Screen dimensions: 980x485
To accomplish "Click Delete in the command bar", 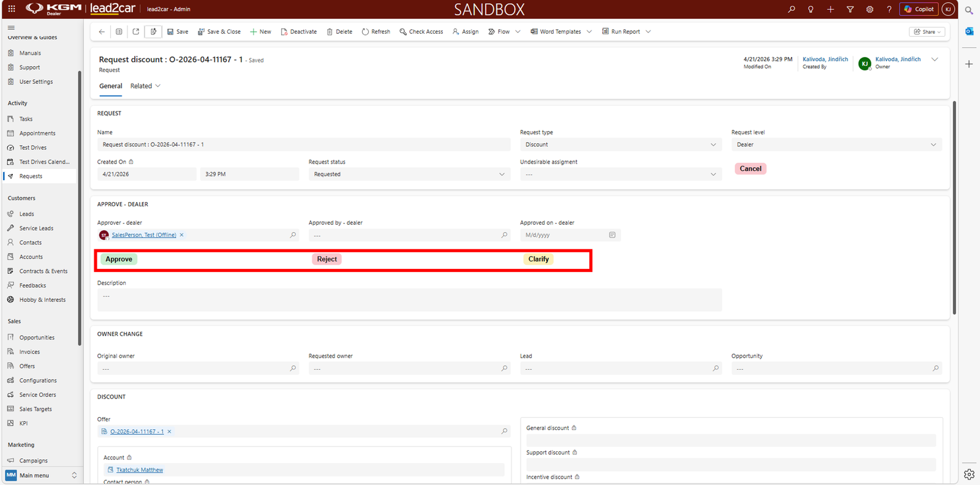I will tap(339, 32).
